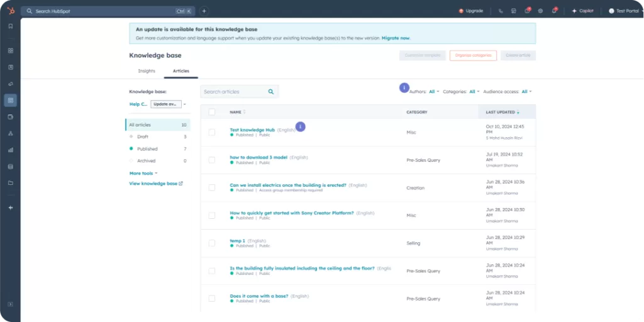The width and height of the screenshot is (644, 322).
Task: Select checkbox for Can we install electrics article
Action: [x=212, y=187]
